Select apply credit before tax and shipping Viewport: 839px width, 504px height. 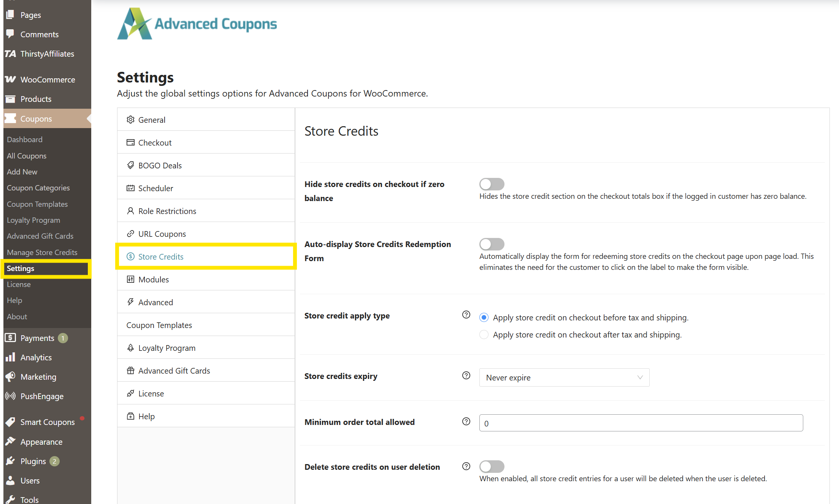point(484,317)
